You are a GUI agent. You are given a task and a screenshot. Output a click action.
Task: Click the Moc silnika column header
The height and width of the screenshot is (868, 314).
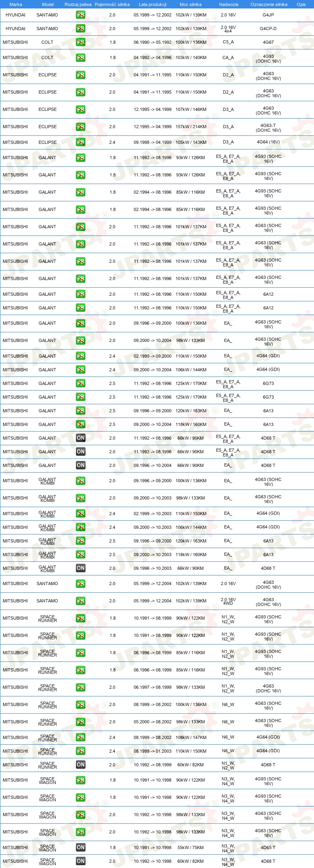point(191,4)
